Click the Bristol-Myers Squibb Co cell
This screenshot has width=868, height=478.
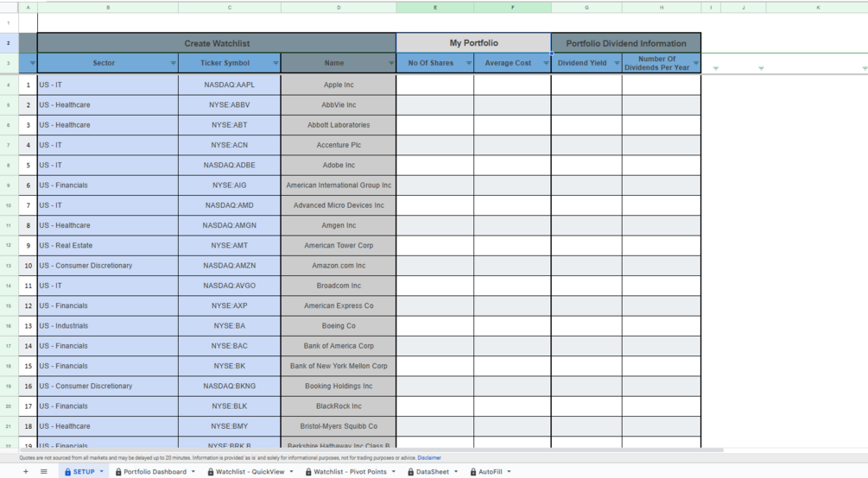tap(339, 426)
